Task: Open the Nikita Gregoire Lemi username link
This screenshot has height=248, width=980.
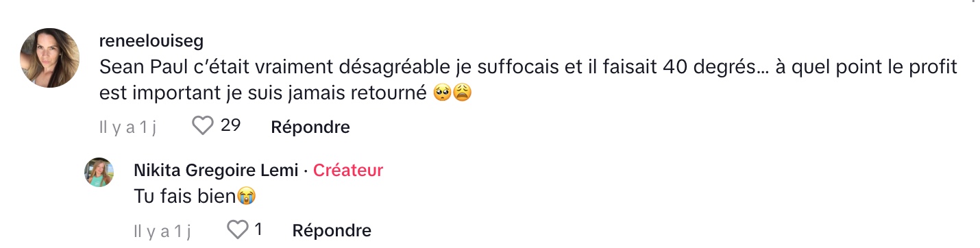Action: (x=216, y=171)
